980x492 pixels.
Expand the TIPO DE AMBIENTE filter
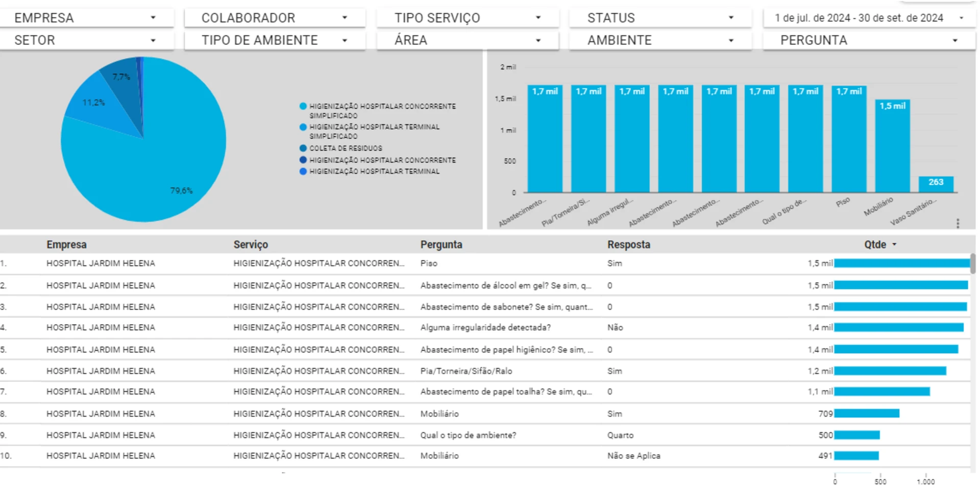(x=274, y=40)
